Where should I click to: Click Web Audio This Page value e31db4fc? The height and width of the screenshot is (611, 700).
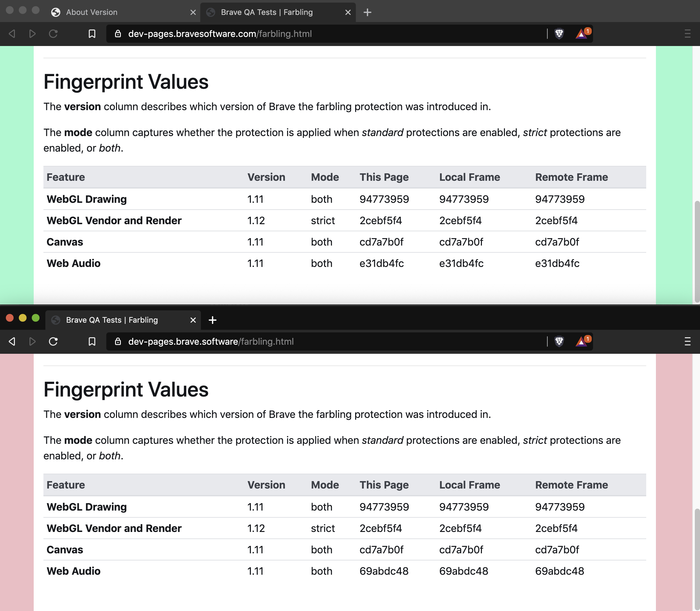click(x=381, y=263)
